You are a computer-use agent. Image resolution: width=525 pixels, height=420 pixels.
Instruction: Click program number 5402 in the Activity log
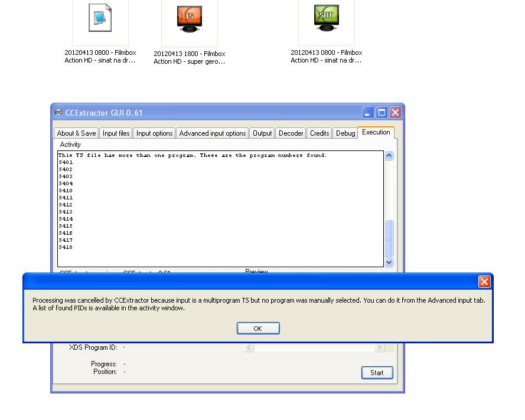click(x=66, y=169)
